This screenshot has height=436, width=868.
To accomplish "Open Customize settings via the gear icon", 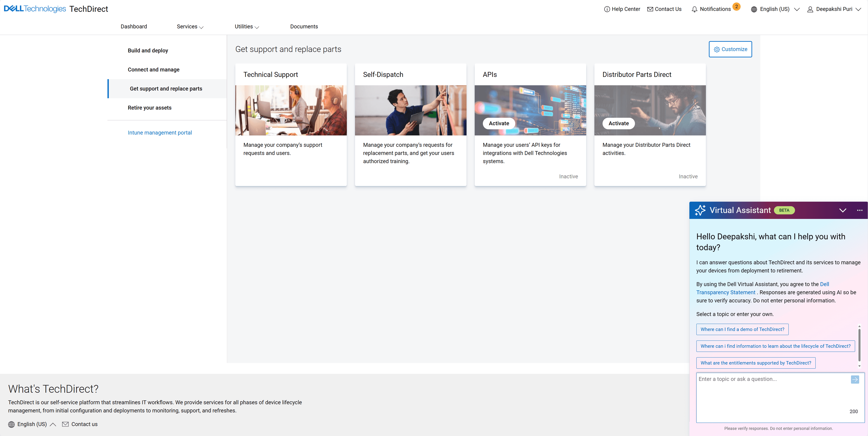I will coord(717,49).
